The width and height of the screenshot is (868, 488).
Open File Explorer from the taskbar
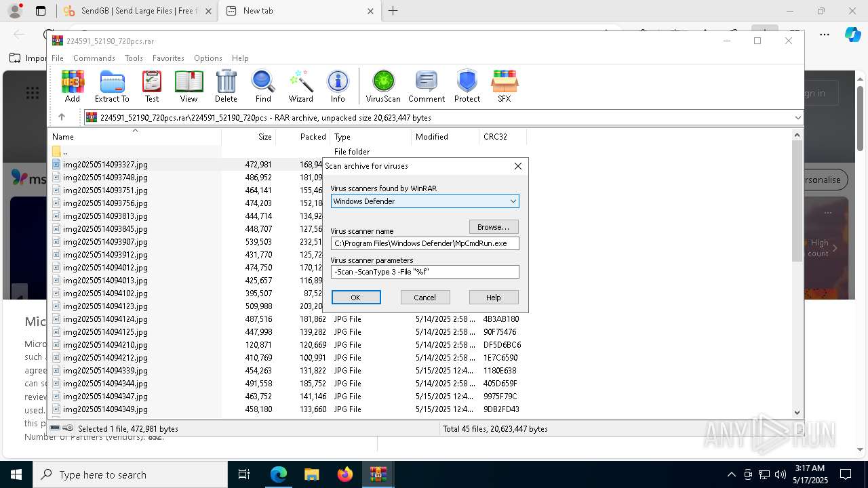pyautogui.click(x=311, y=474)
